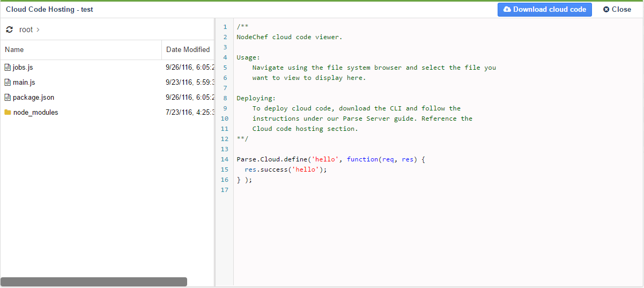Viewport: 644px width, 288px height.
Task: Sort files by Date Modified header
Action: [188, 50]
